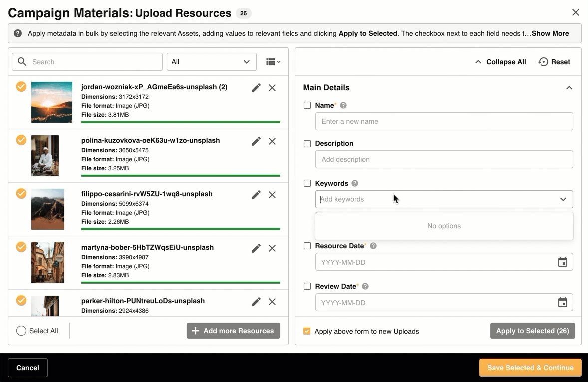This screenshot has width=588, height=382.
Task: Open calendar picker for Resource Date
Action: tap(562, 262)
